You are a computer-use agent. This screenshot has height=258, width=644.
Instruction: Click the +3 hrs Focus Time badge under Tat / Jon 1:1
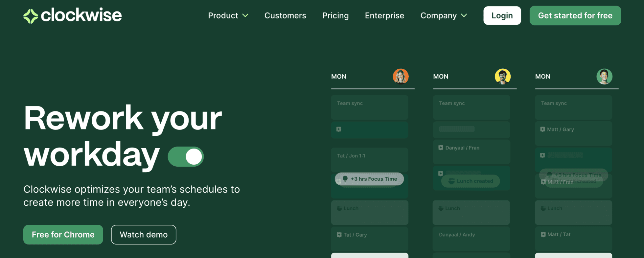(369, 179)
